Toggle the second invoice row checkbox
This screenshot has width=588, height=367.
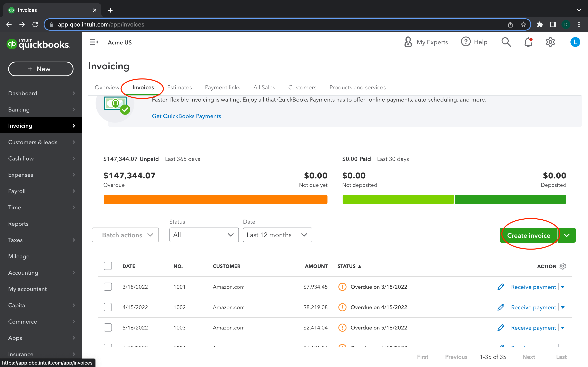coord(108,307)
